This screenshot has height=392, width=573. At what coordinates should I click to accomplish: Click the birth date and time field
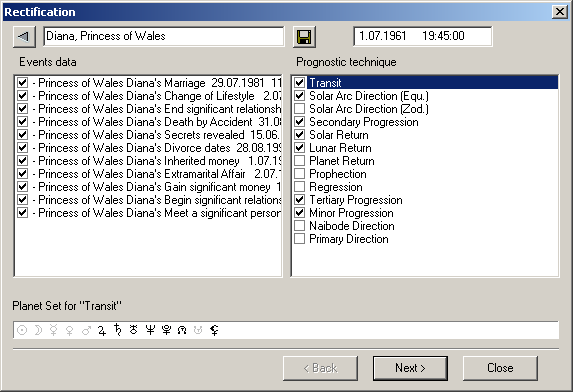(x=422, y=36)
